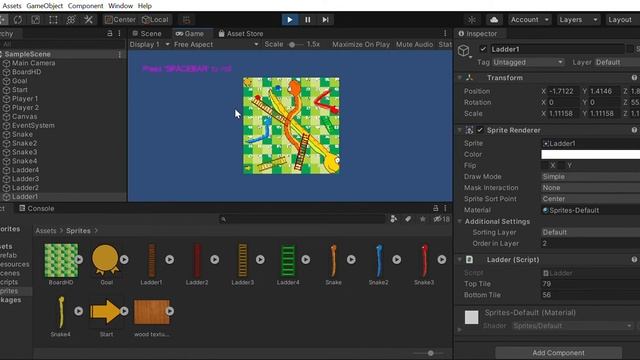The image size is (640, 360).
Task: Select Main Camera in the Hierarchy
Action: click(x=33, y=63)
